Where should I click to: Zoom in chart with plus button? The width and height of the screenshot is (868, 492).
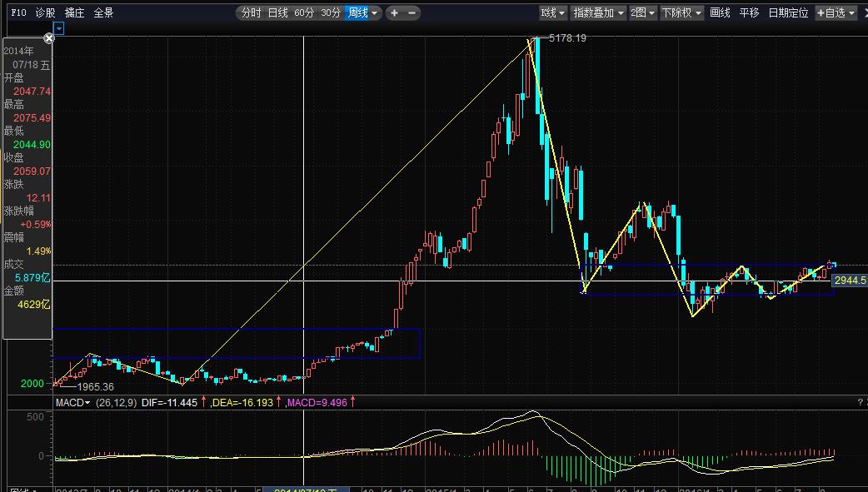[x=395, y=12]
